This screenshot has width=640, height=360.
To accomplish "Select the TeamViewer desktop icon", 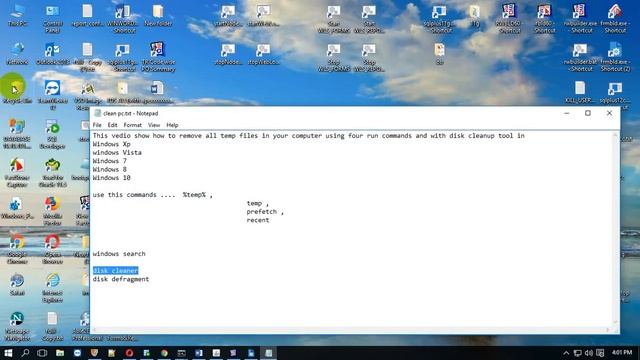I will [53, 95].
